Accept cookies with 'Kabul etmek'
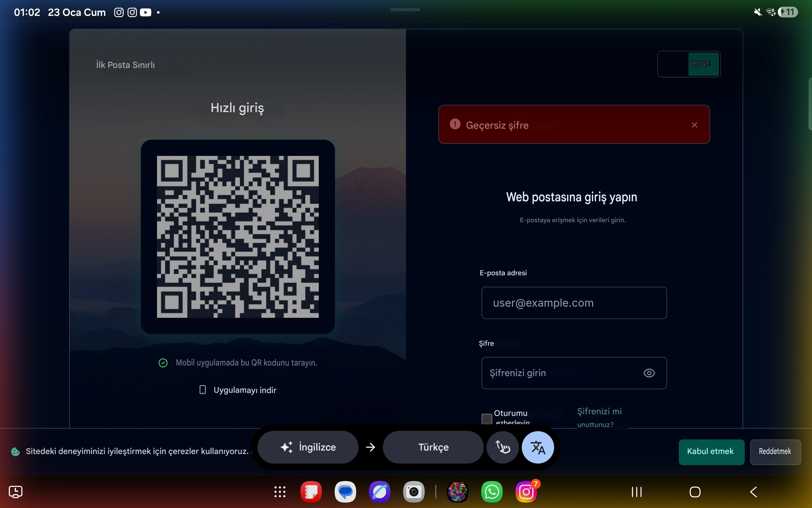 coord(711,452)
